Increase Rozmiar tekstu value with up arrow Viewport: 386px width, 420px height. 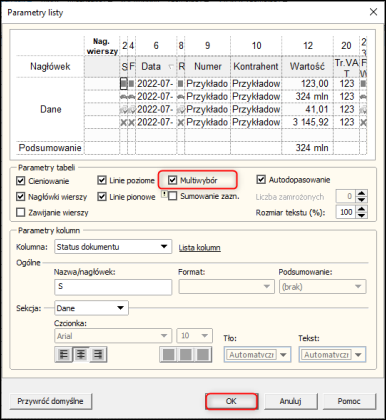coord(362,209)
